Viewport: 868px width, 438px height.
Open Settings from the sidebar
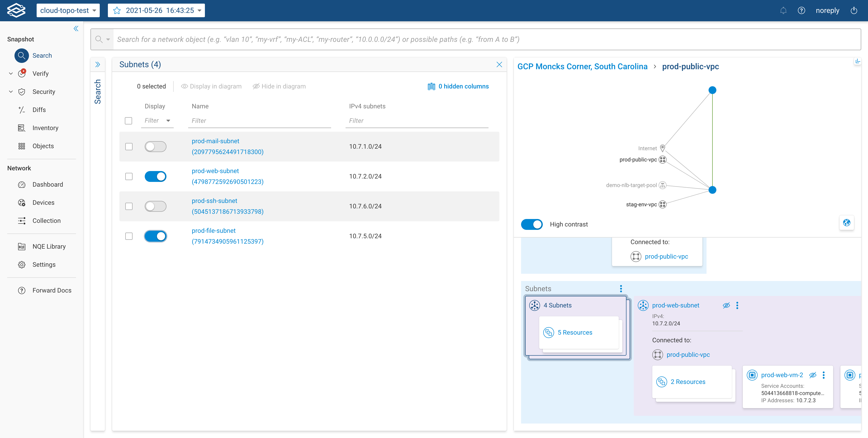click(x=44, y=264)
